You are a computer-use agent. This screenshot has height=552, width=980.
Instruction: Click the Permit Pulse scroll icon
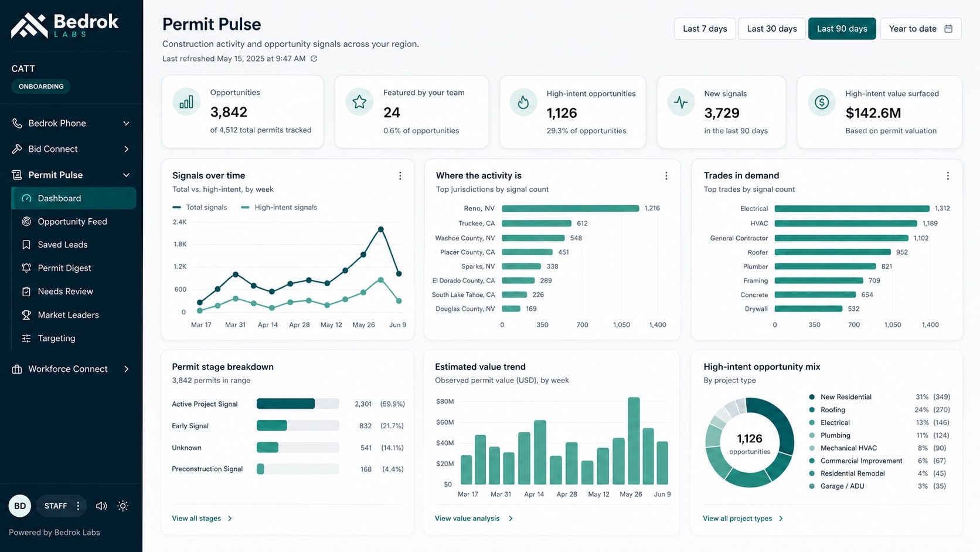click(17, 175)
